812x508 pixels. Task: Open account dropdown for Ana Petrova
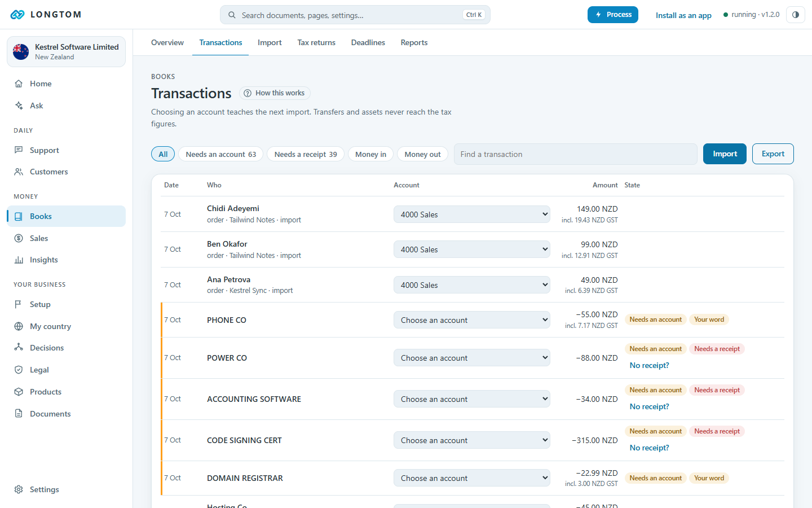(471, 285)
